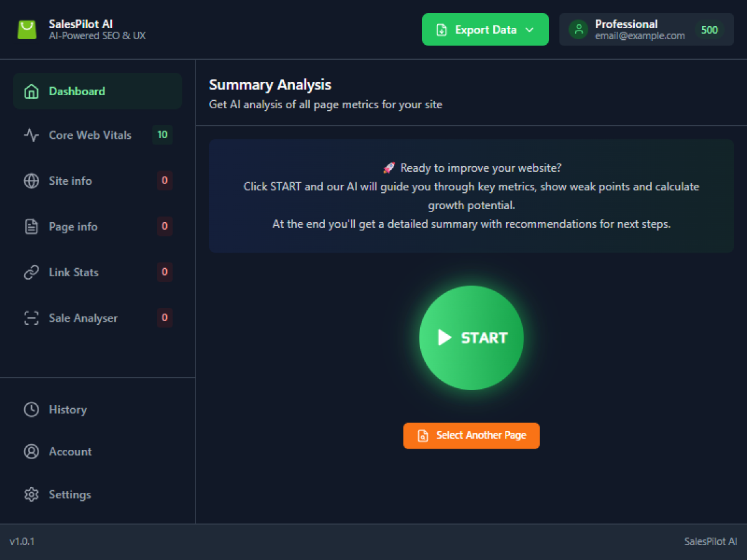
Task: Click the Sale Analyser scan icon
Action: (31, 318)
